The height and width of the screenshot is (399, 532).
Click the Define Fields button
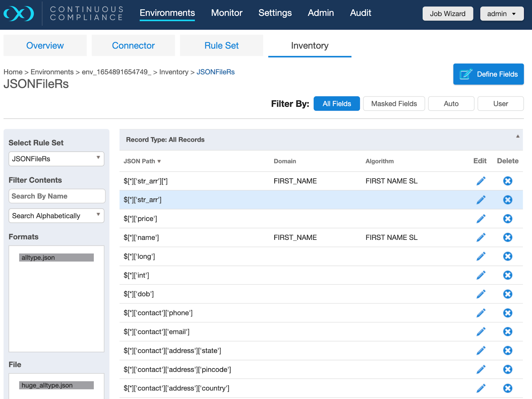tap(488, 74)
